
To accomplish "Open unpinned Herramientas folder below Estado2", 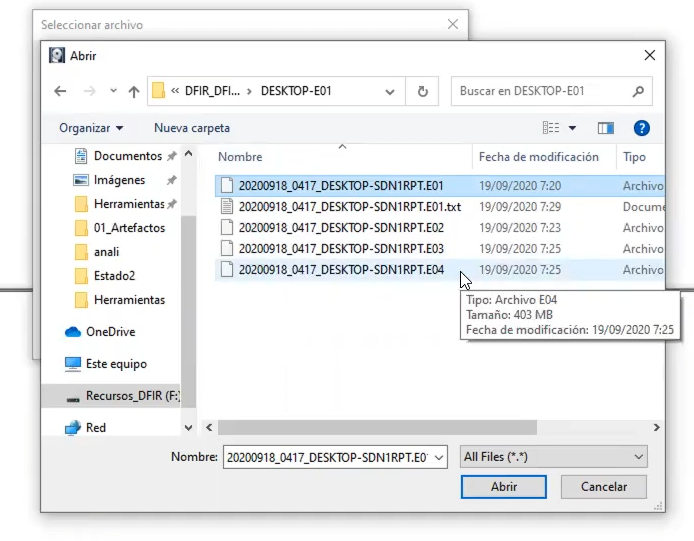I will tap(129, 300).
